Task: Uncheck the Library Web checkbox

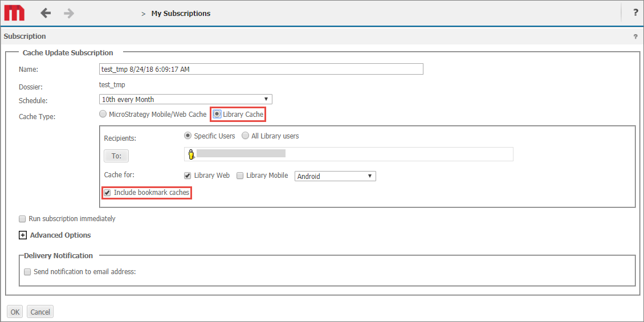Action: (x=188, y=176)
